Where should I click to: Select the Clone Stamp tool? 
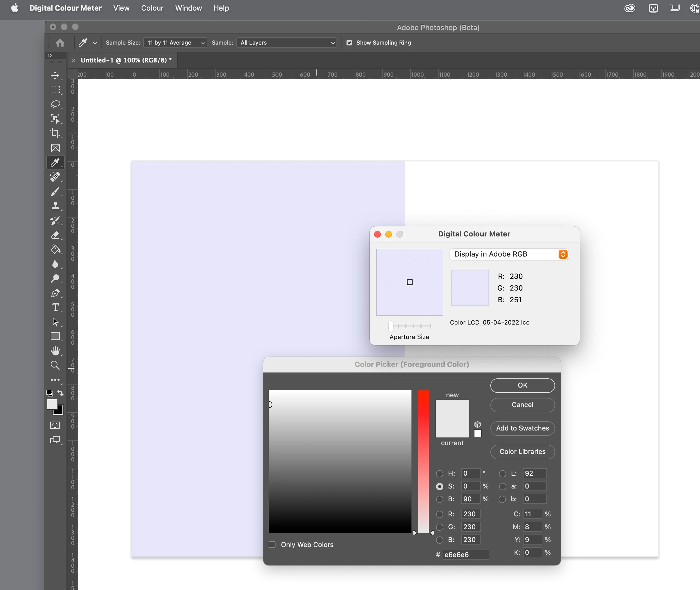(55, 206)
